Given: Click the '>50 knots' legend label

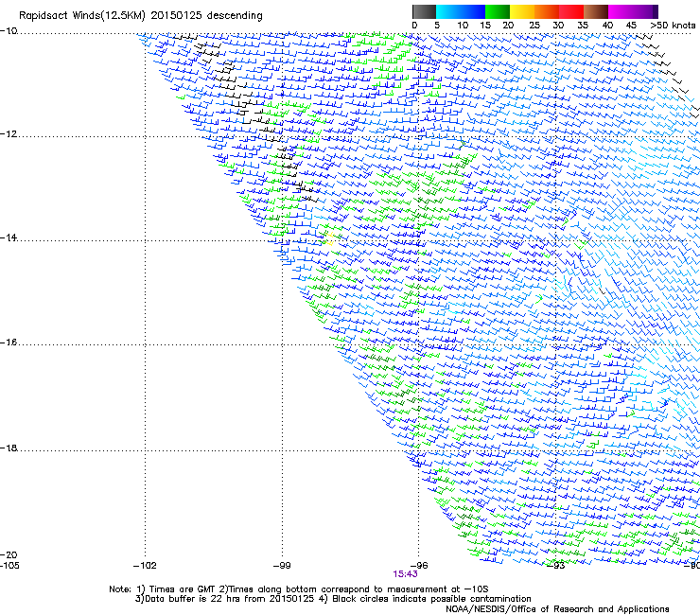Looking at the screenshot, I should (673, 26).
